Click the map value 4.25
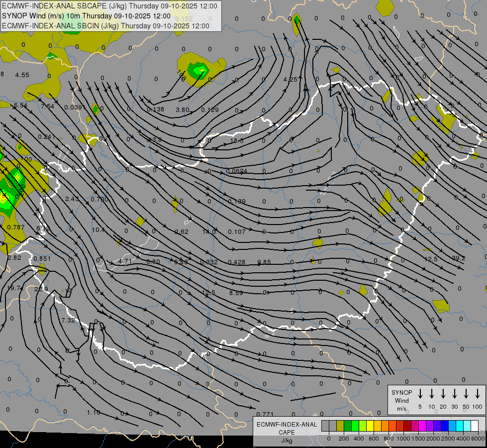 click(x=291, y=79)
